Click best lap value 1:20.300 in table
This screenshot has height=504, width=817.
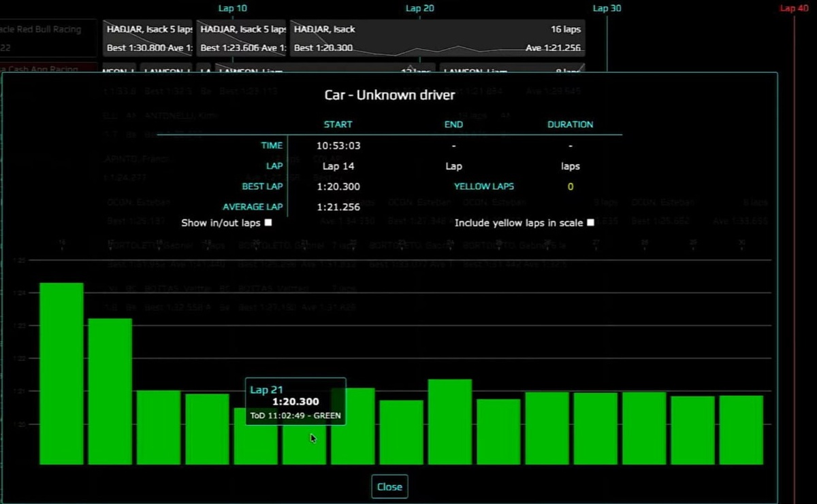coord(338,186)
